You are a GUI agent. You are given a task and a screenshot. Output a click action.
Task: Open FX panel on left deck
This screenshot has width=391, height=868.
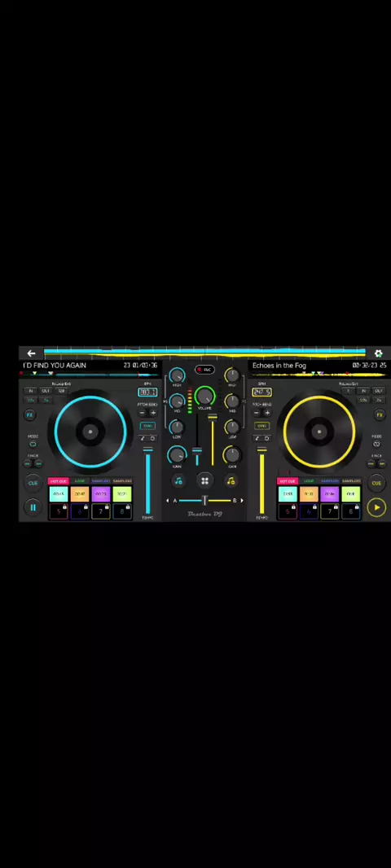click(30, 414)
